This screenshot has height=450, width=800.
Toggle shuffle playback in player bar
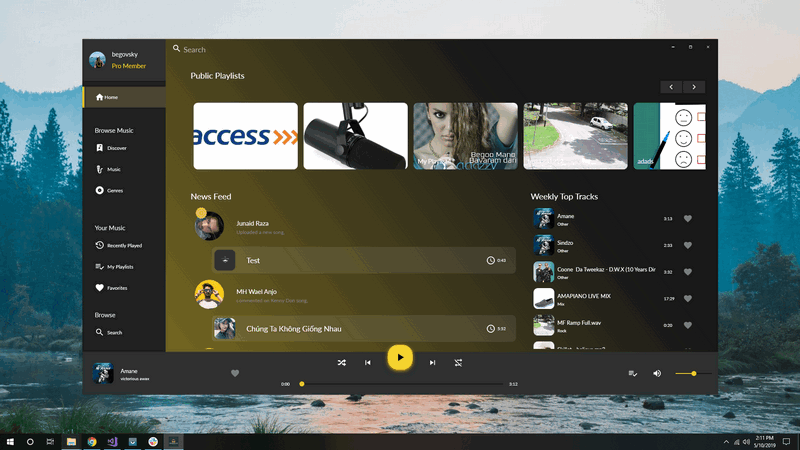pos(342,363)
